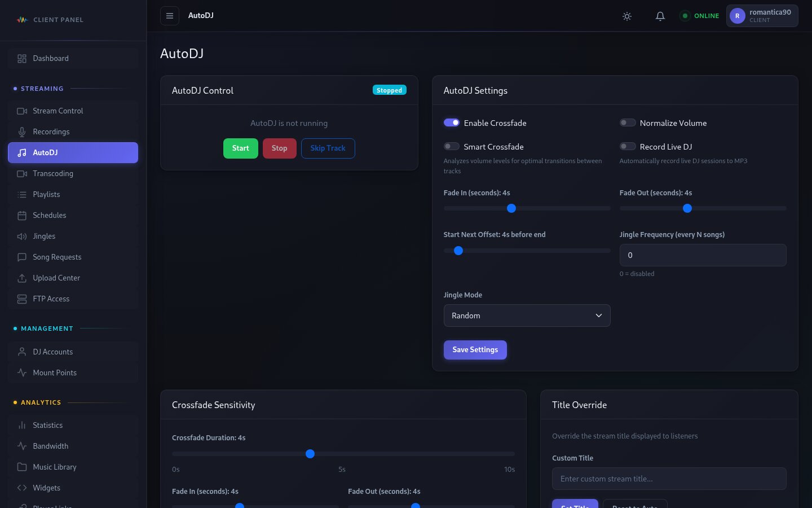This screenshot has height=508, width=812.
Task: Select the Recordings microphone icon
Action: [22, 132]
